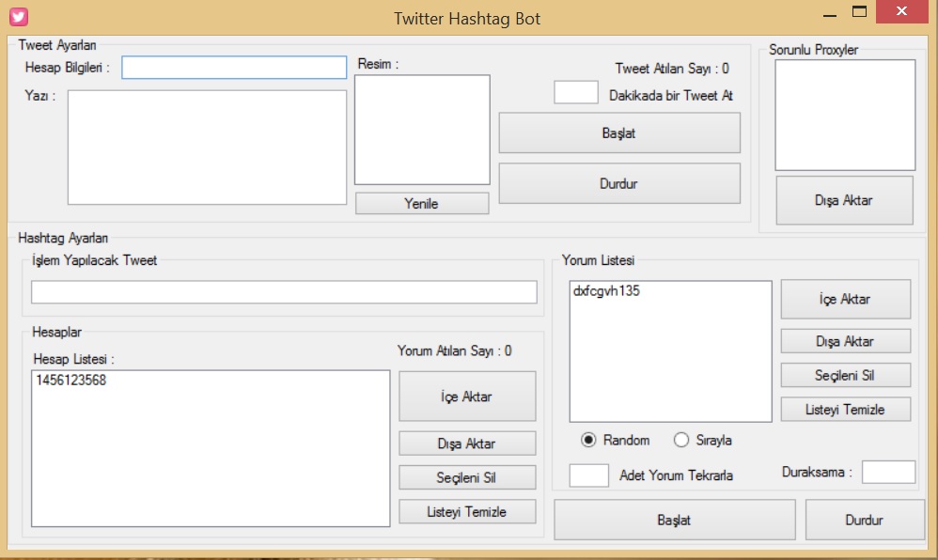The width and height of the screenshot is (938, 560).
Task: Minimize the Twitter Hashtag Bot window
Action: point(830,12)
